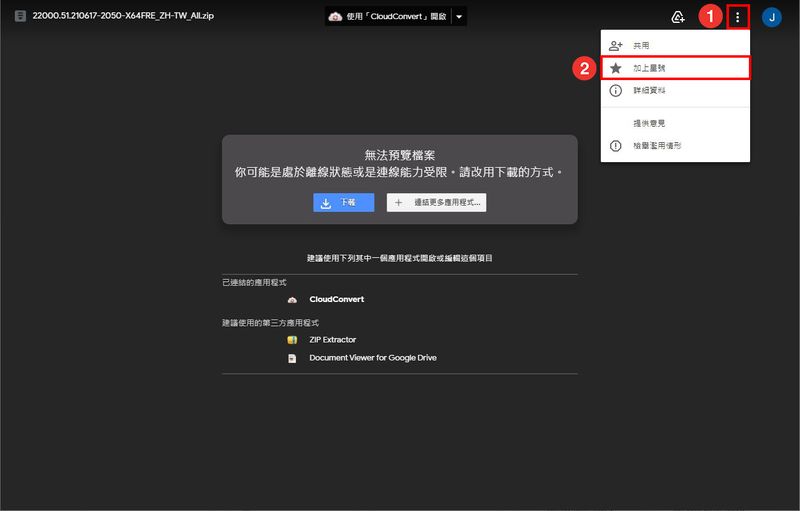This screenshot has width=800, height=511.
Task: Open 詳細資料 (Details) from the menu
Action: click(x=675, y=90)
